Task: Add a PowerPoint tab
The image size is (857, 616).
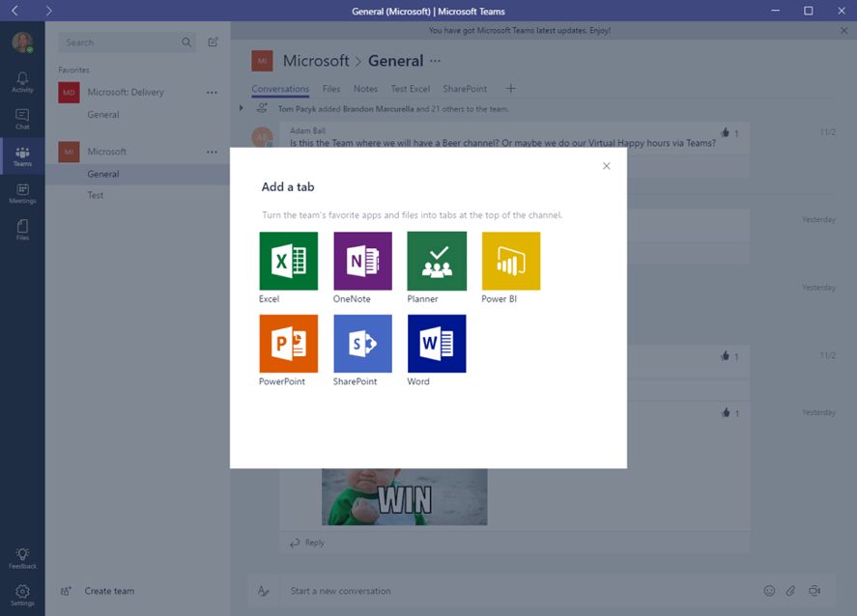Action: click(289, 344)
